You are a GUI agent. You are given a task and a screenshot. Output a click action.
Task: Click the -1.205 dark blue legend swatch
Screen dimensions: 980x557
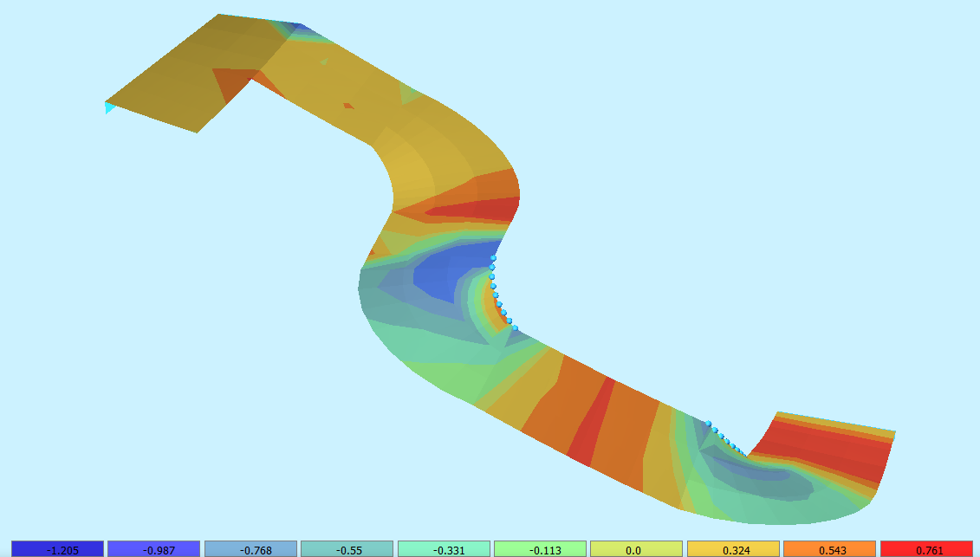[x=57, y=549]
